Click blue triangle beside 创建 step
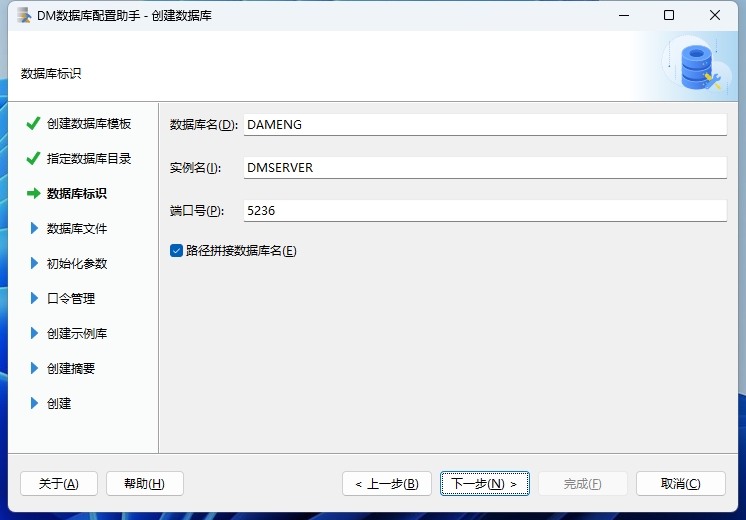The height and width of the screenshot is (520, 746). click(34, 403)
